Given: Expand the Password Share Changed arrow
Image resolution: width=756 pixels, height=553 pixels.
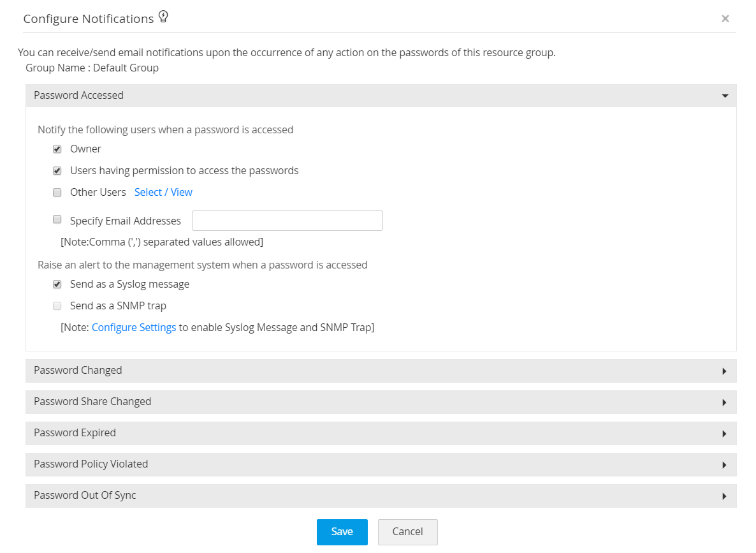Looking at the screenshot, I should [725, 402].
